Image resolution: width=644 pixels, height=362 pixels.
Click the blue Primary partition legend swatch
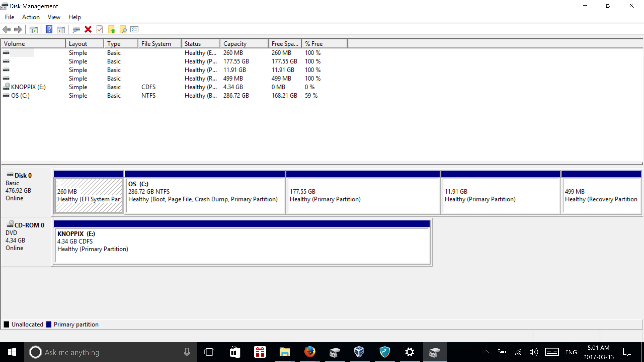[49, 324]
